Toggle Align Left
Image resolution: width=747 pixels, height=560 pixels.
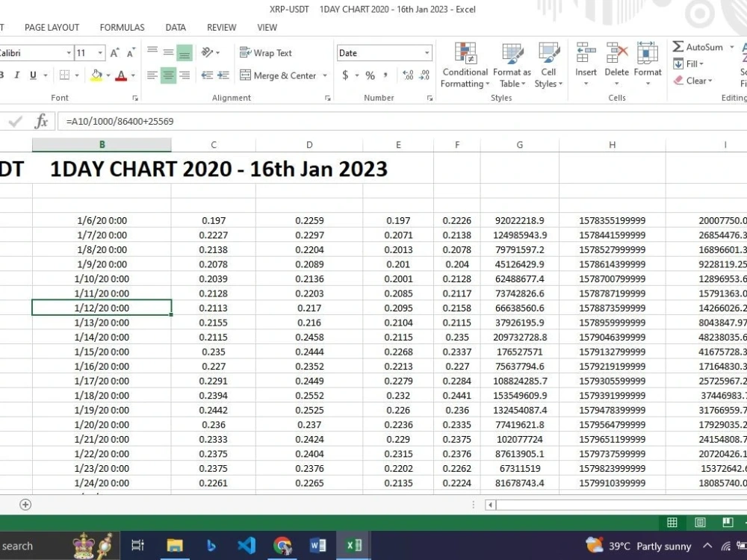coord(152,75)
